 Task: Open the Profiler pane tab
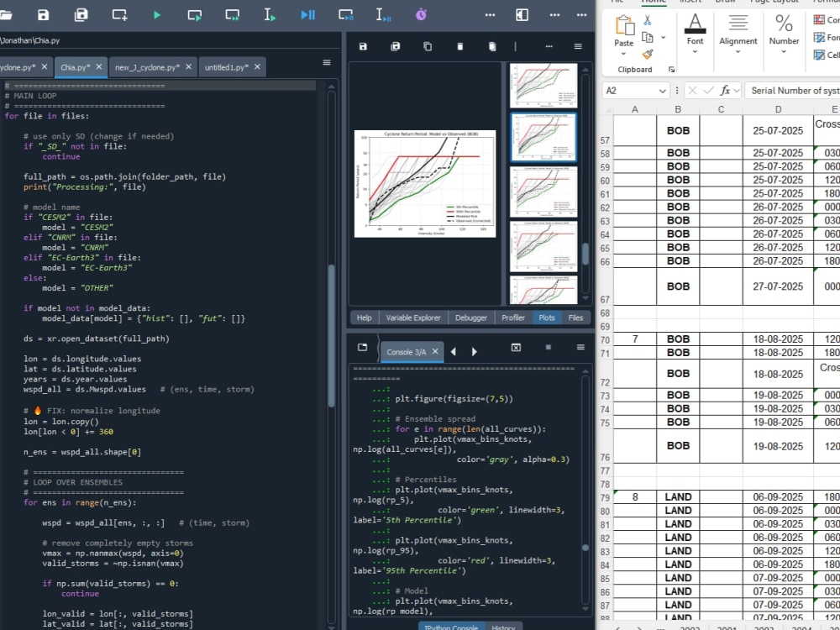(513, 318)
